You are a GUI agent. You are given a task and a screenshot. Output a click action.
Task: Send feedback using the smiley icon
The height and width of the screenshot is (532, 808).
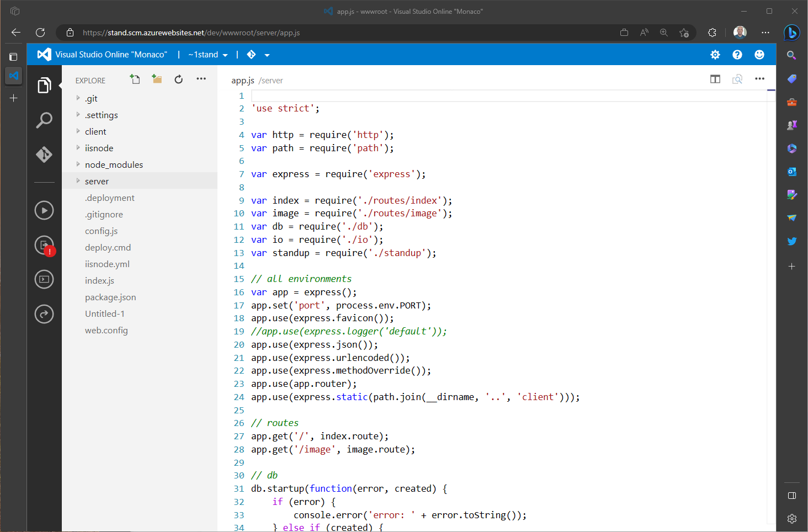[x=759, y=54]
